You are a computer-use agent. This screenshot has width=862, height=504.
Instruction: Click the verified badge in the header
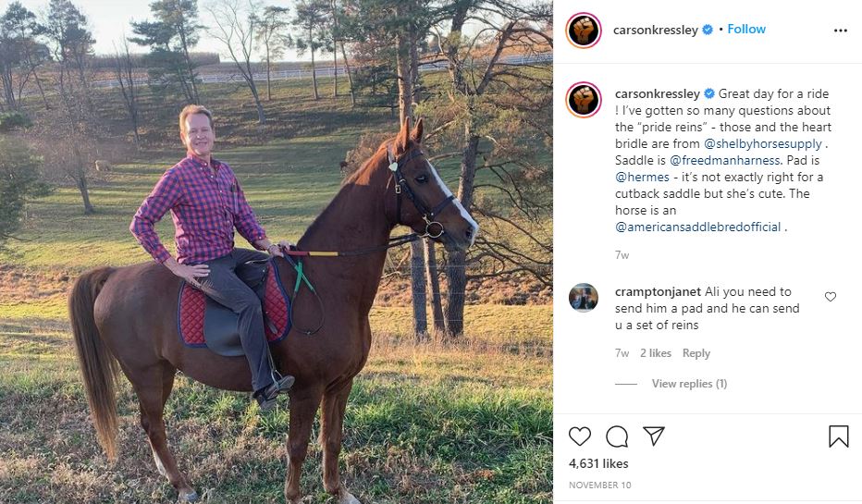708,30
